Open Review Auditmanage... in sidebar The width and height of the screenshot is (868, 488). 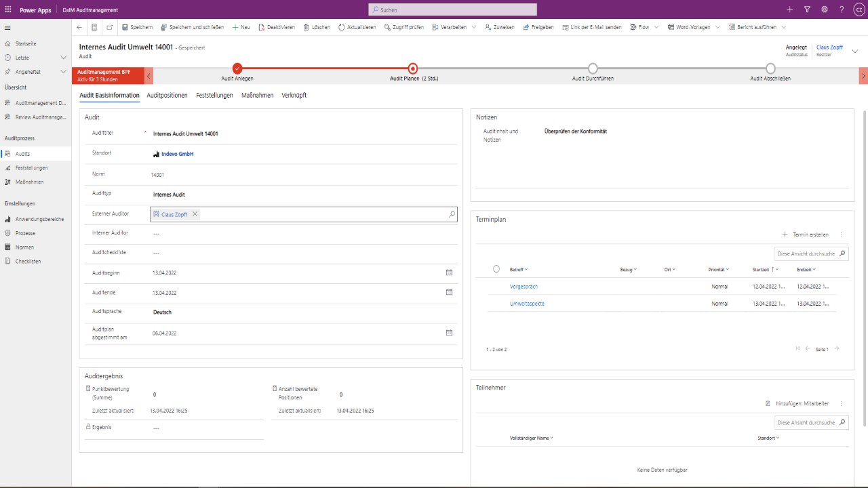(36, 117)
